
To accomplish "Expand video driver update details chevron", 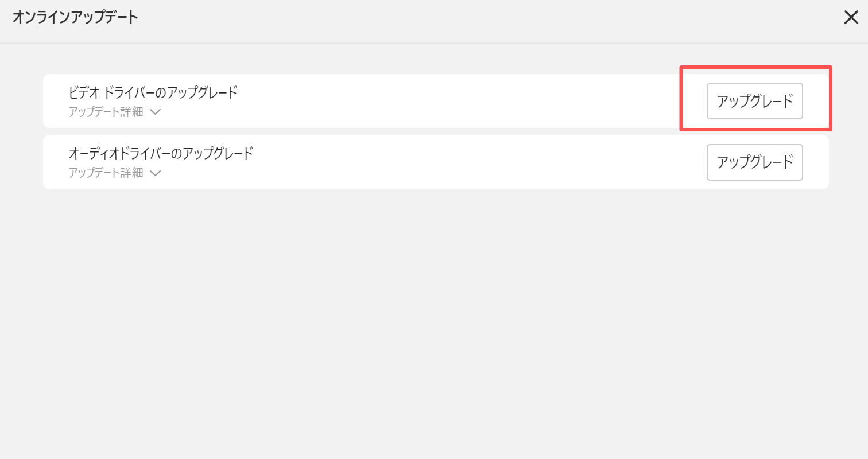I will point(155,112).
